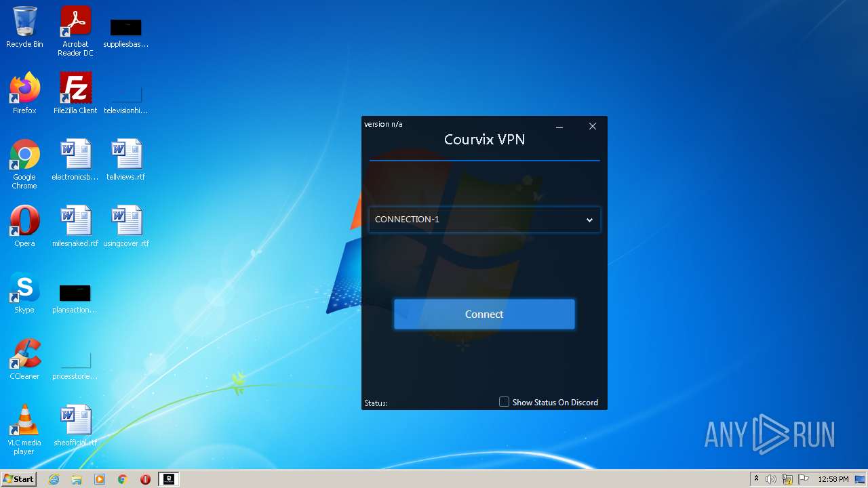Launch Opera from the taskbar

tap(145, 479)
